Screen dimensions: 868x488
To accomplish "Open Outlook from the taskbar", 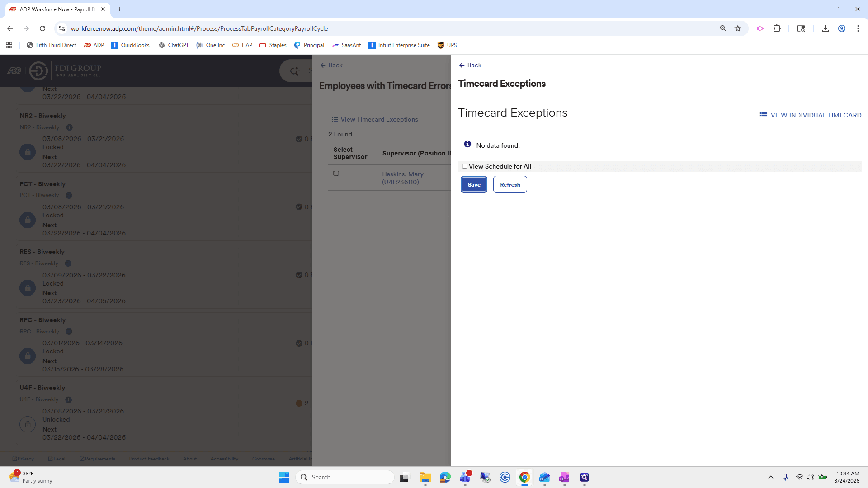I will tap(544, 477).
